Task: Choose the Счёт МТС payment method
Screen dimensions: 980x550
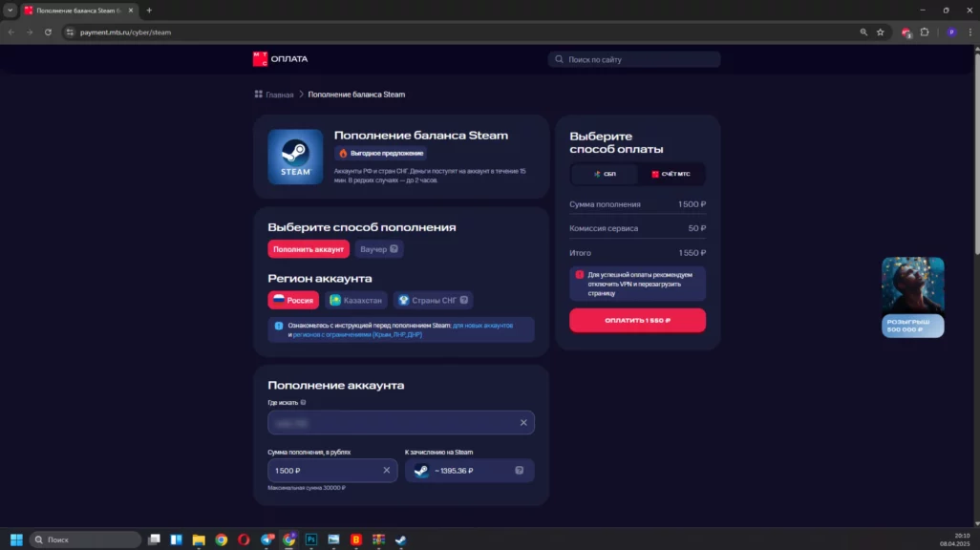Action: 671,175
